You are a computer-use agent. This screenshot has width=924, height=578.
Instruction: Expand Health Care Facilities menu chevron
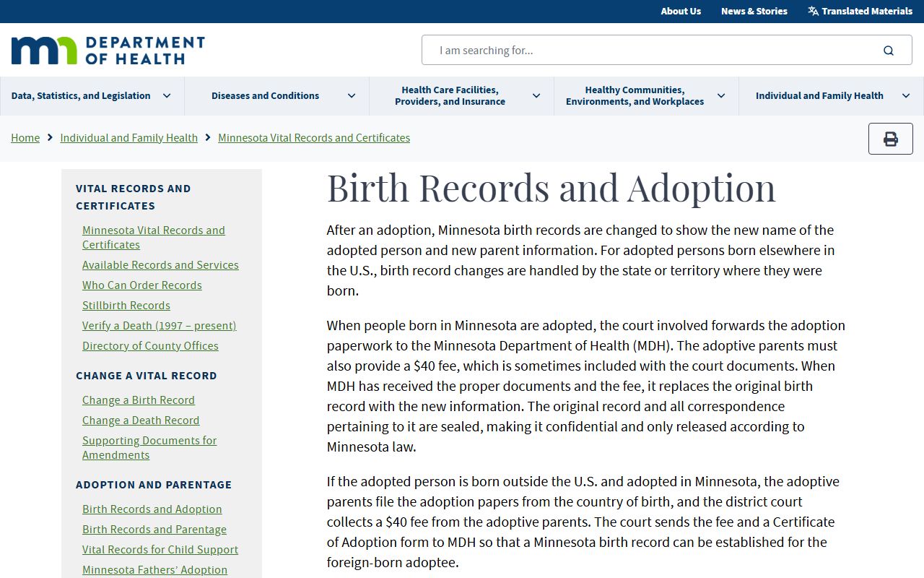pos(536,95)
